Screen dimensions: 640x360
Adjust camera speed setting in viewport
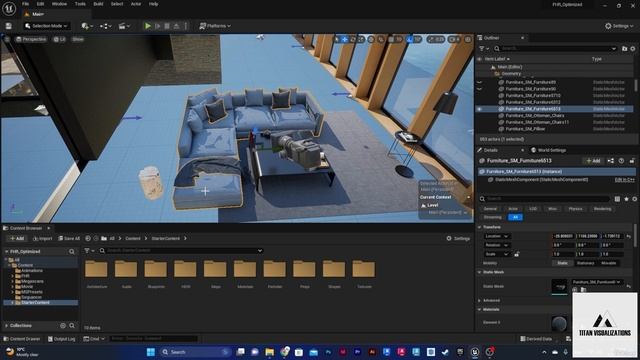pyautogui.click(x=454, y=39)
